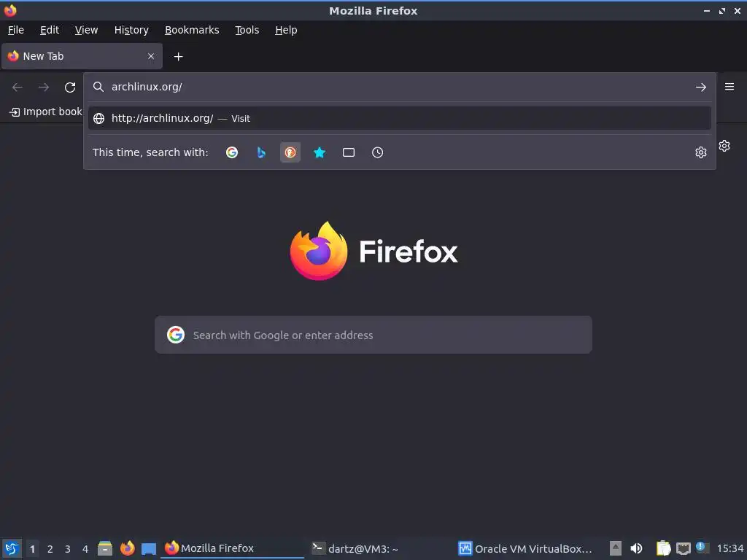Click the Google logo in page search box
Screen dimensions: 747x560
(x=176, y=335)
